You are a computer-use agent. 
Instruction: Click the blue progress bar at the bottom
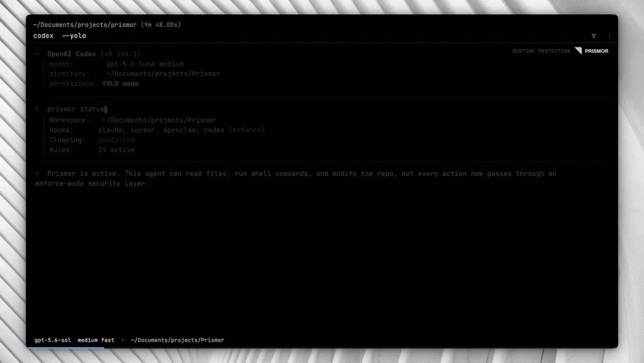coord(66,348)
